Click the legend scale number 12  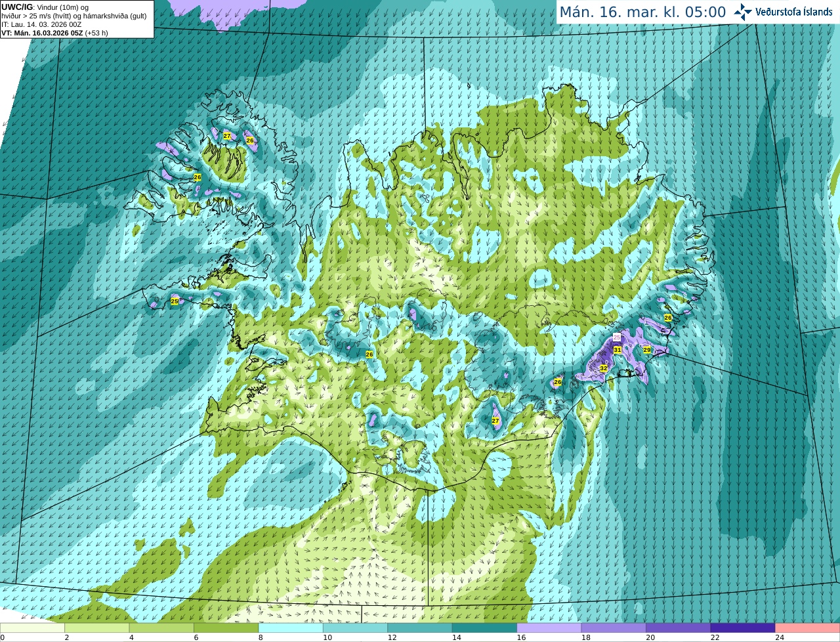click(392, 637)
